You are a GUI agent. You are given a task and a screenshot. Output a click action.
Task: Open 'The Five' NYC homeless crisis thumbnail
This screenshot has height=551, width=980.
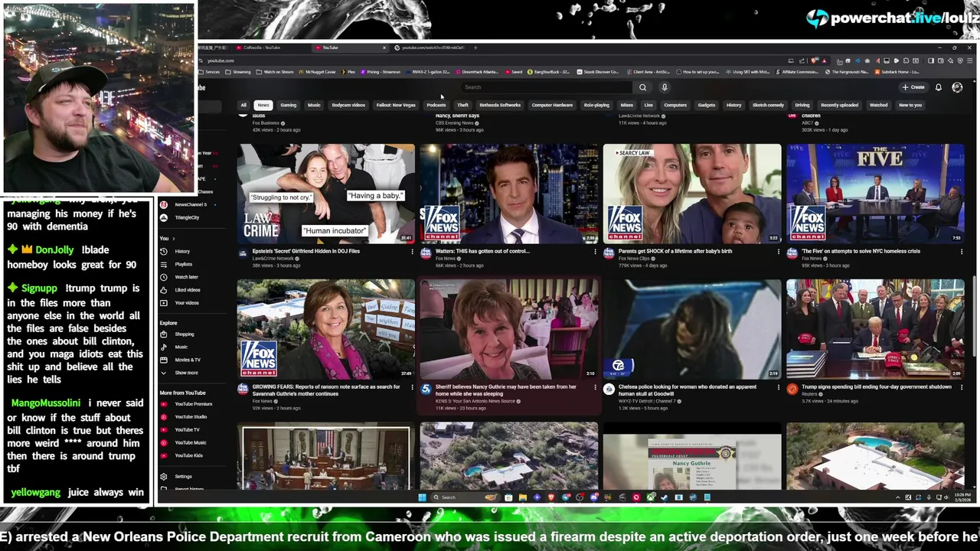875,193
